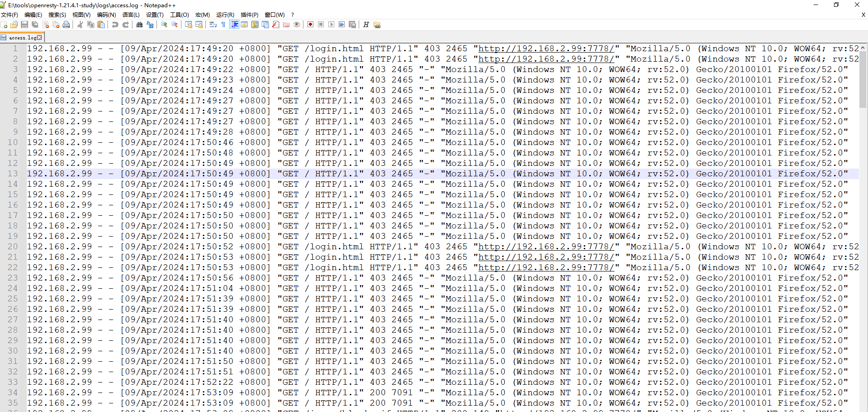Open the ? help menu
Viewport: 868px width, 412px height.
click(x=293, y=15)
